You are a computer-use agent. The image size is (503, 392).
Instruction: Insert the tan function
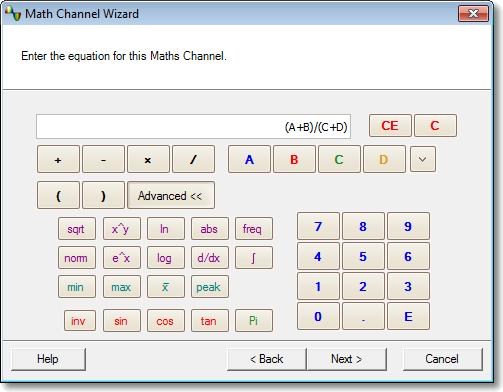[210, 321]
